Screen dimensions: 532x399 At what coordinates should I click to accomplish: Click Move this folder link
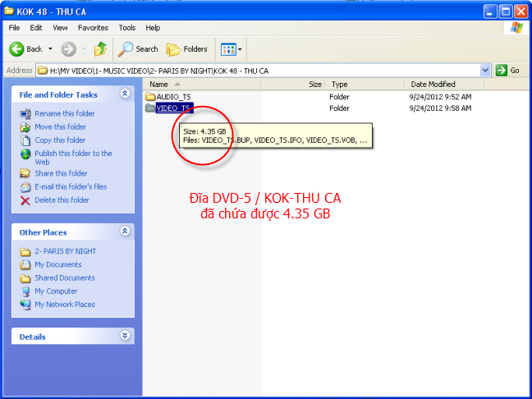click(61, 127)
